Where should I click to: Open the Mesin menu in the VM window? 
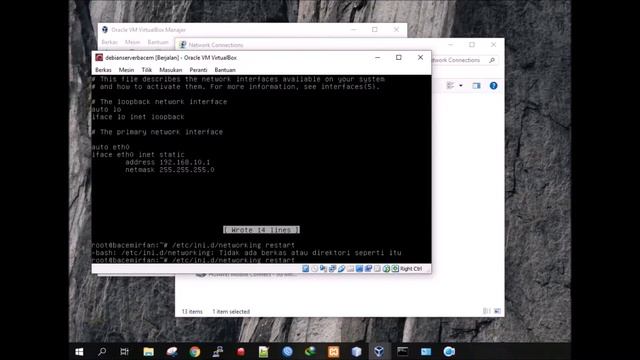pos(126,70)
